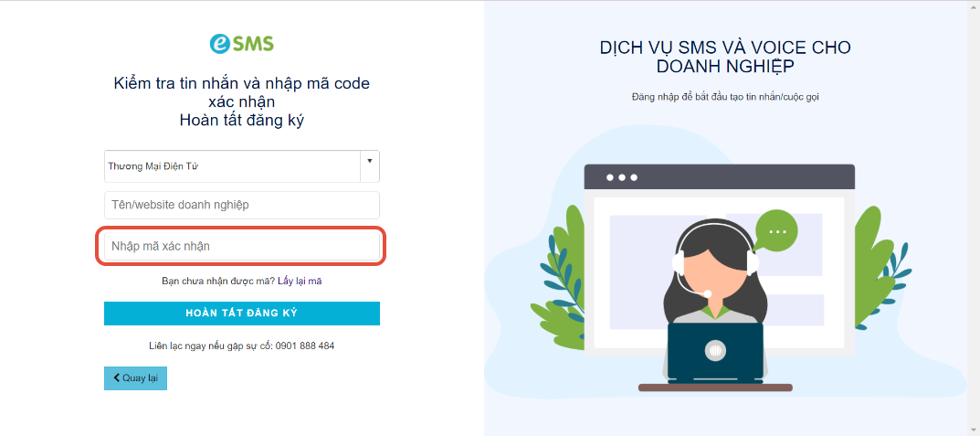
Task: Go back using the Quay lại button
Action: (x=135, y=378)
